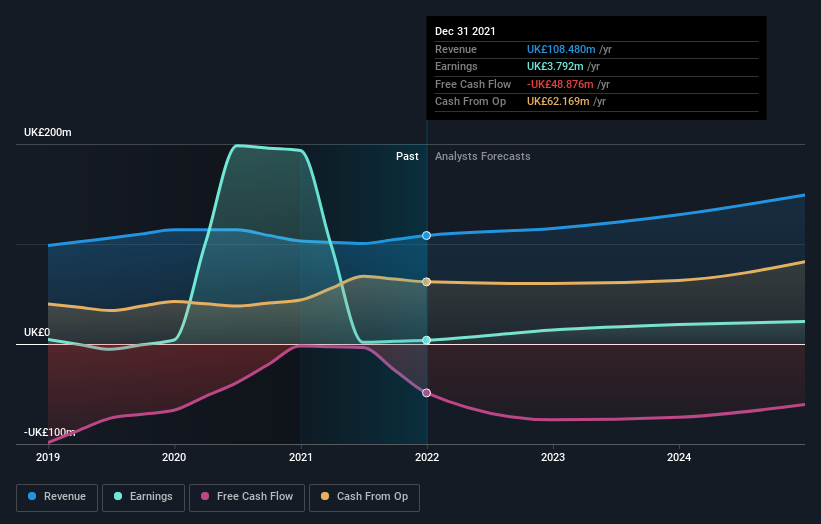Click the Free Cash Flow row label in tooltip
Image resolution: width=821 pixels, height=524 pixels.
click(x=473, y=84)
